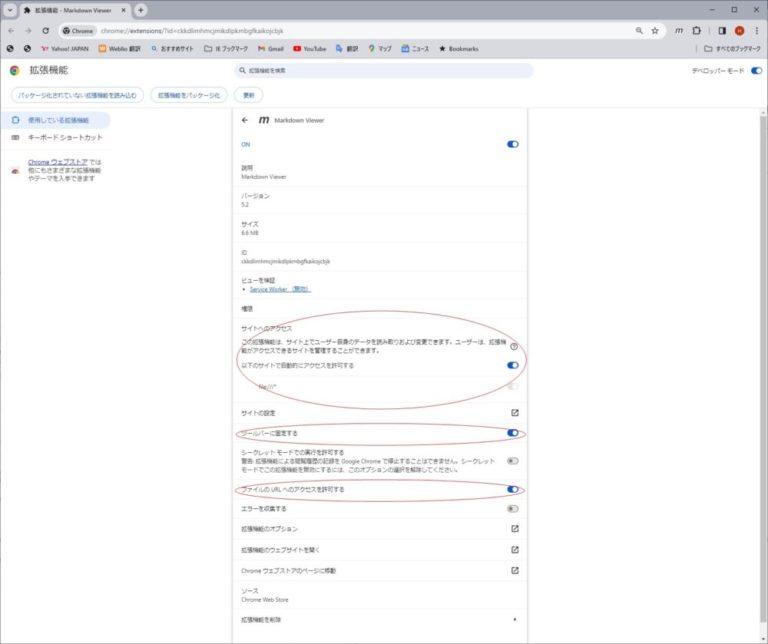Open サイトの設定 external link icon
The height and width of the screenshot is (644, 768).
[x=515, y=412]
